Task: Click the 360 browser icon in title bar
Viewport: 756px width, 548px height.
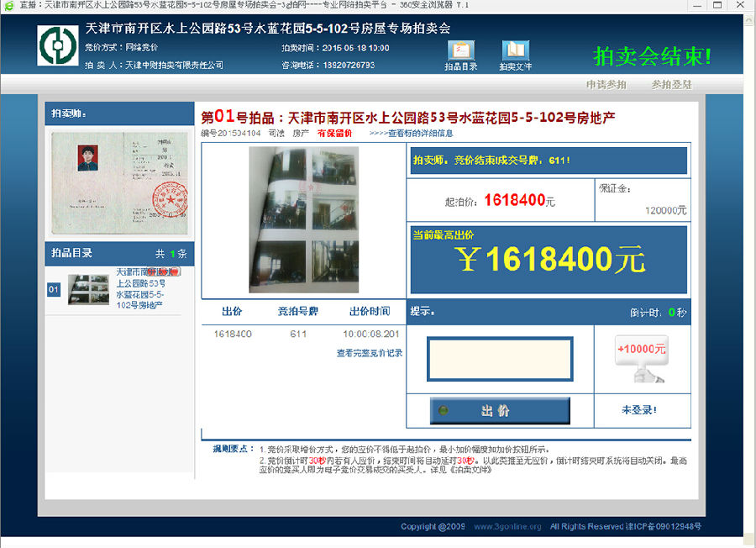Action: click(8, 5)
